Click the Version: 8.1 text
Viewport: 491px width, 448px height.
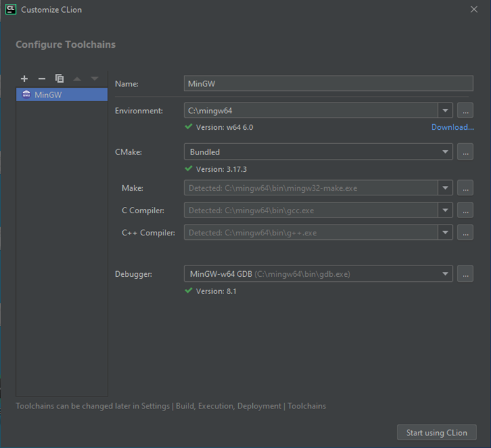[x=216, y=291]
